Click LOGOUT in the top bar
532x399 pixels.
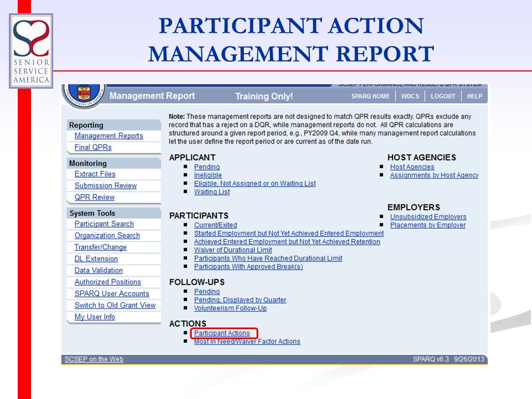pyautogui.click(x=443, y=96)
